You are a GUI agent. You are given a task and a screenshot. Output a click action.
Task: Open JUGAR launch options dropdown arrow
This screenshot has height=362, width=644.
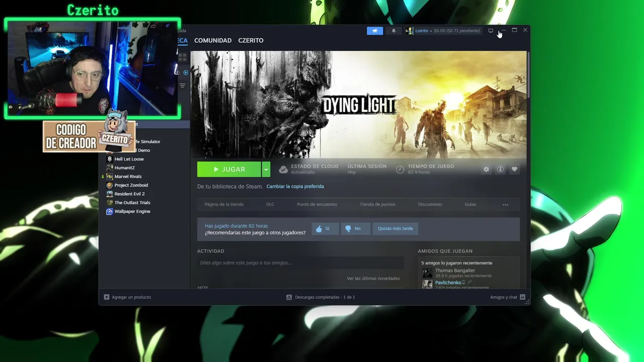click(266, 169)
